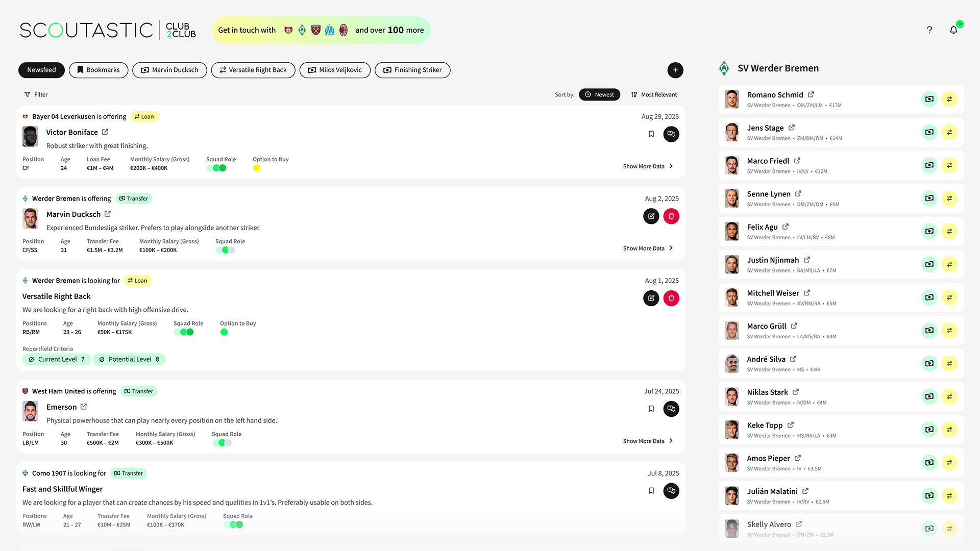The width and height of the screenshot is (980, 551).
Task: Click Felix Agu player photo
Action: (x=731, y=231)
